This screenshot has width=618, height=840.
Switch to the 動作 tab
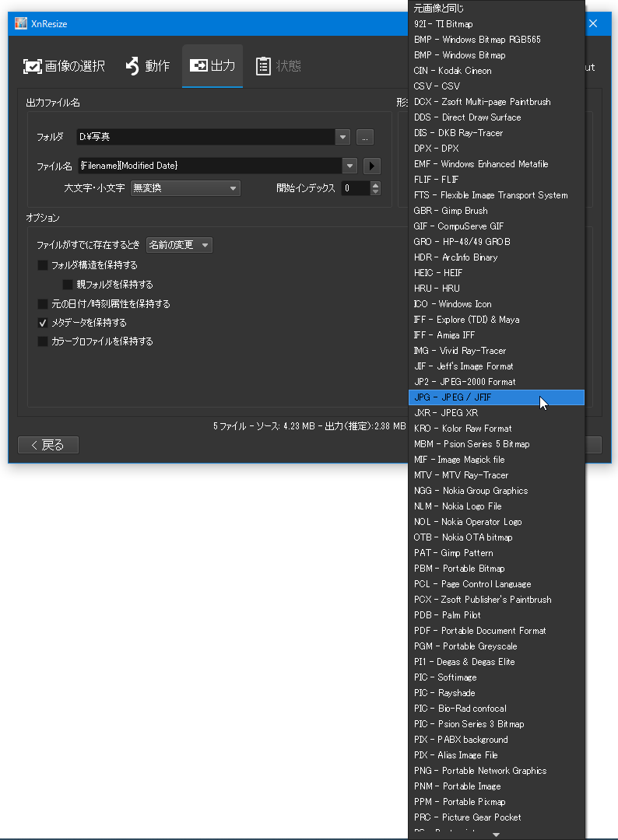[148, 66]
